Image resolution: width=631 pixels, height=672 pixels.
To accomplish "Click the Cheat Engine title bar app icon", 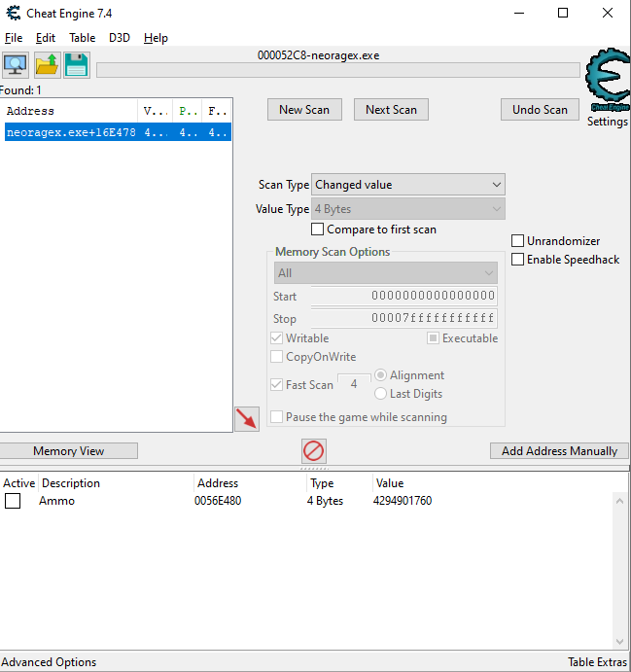I will click(x=14, y=13).
